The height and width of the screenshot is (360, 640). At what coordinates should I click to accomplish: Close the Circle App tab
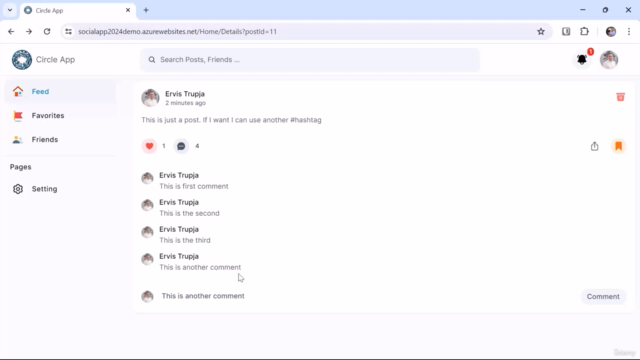(128, 10)
